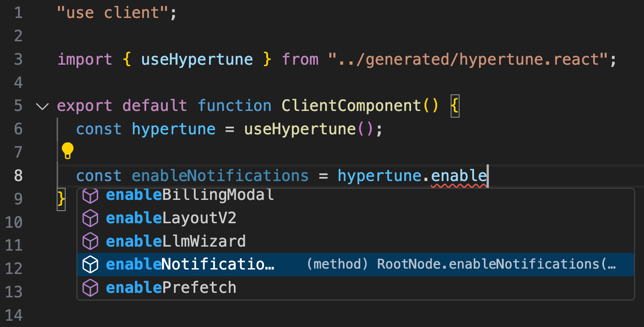Pick the enableLlmWizard completion item
The width and height of the screenshot is (644, 327).
click(x=176, y=242)
